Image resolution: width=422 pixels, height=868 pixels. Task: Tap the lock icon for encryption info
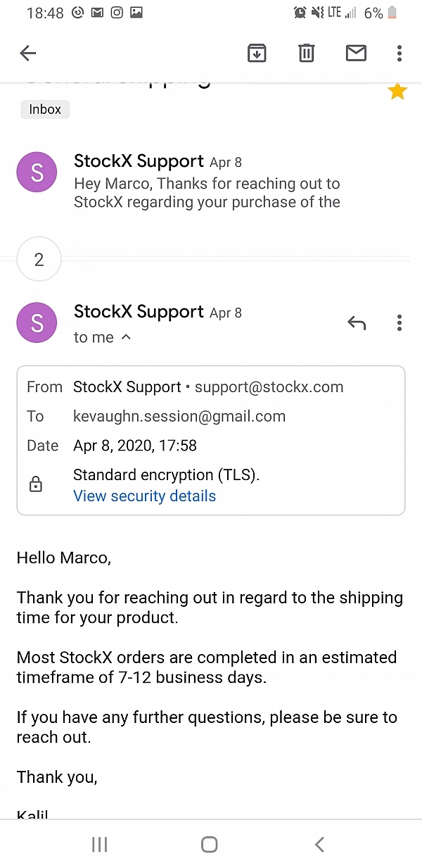[x=35, y=485]
